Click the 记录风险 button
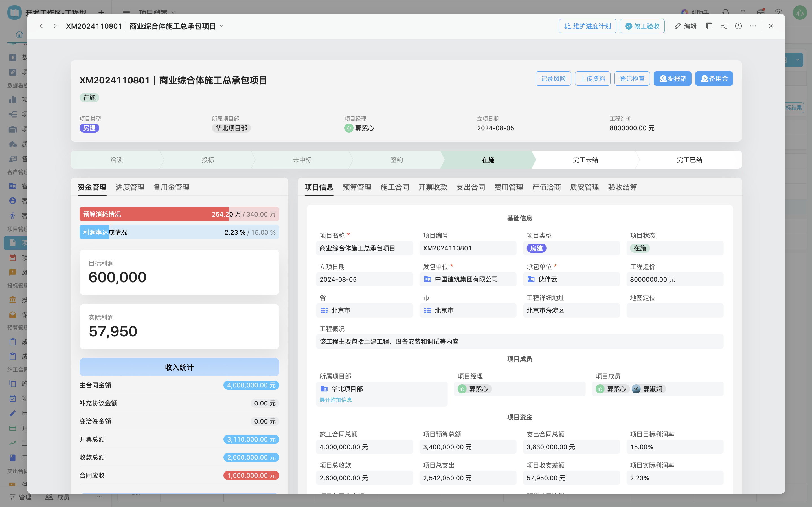 (x=553, y=78)
